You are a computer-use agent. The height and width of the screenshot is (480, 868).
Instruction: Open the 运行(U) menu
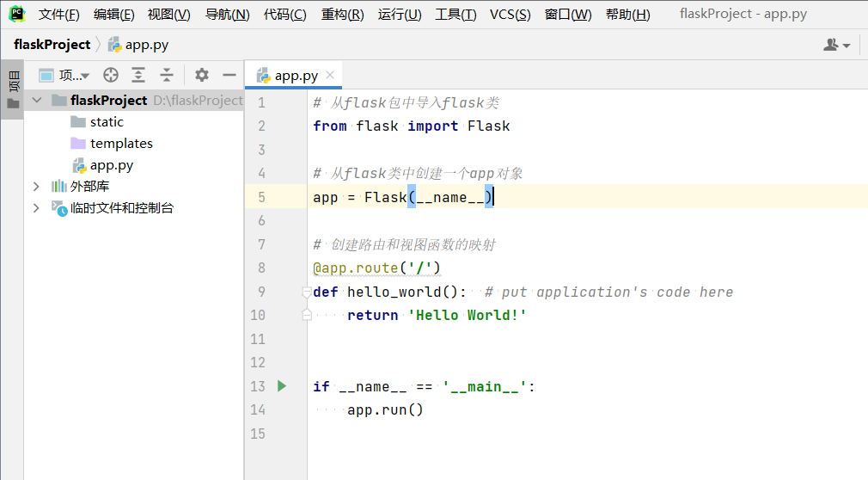pos(399,15)
